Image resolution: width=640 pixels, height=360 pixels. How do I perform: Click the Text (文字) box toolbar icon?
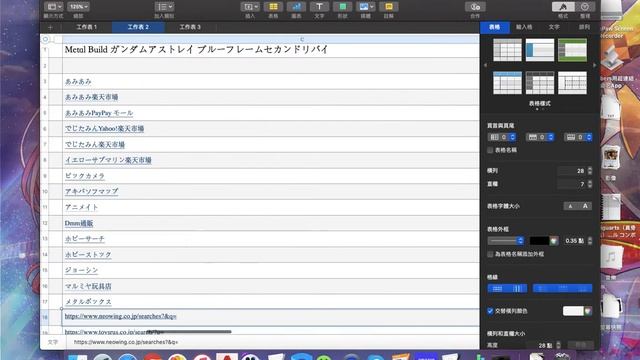pyautogui.click(x=319, y=7)
